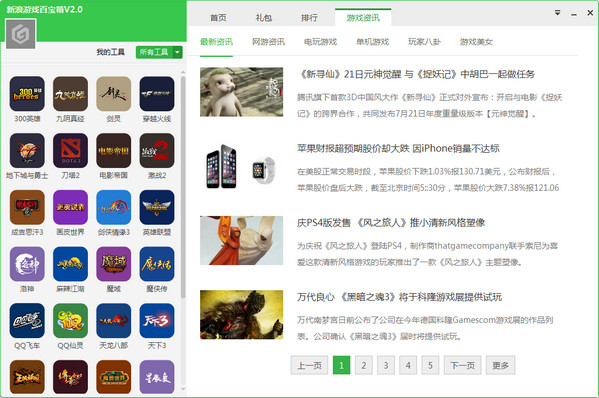Click the scrollbar up arrow in game list
The width and height of the screenshot is (599, 398).
click(183, 72)
